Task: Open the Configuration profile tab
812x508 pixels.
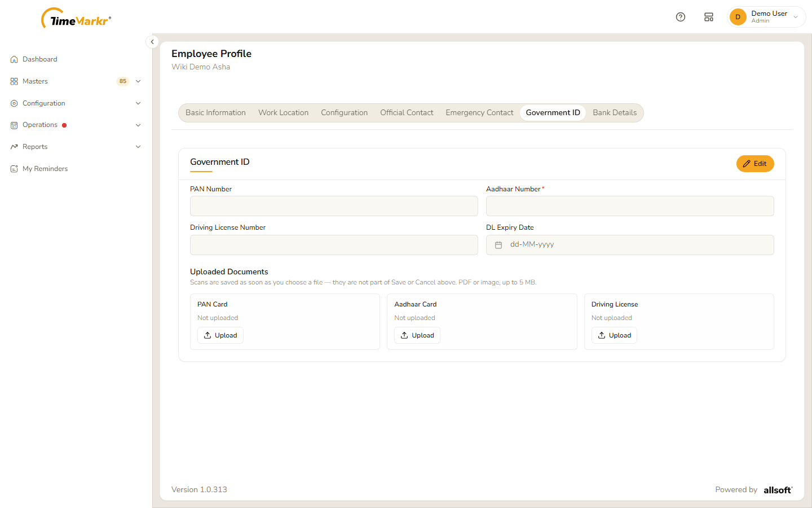Action: coord(345,113)
